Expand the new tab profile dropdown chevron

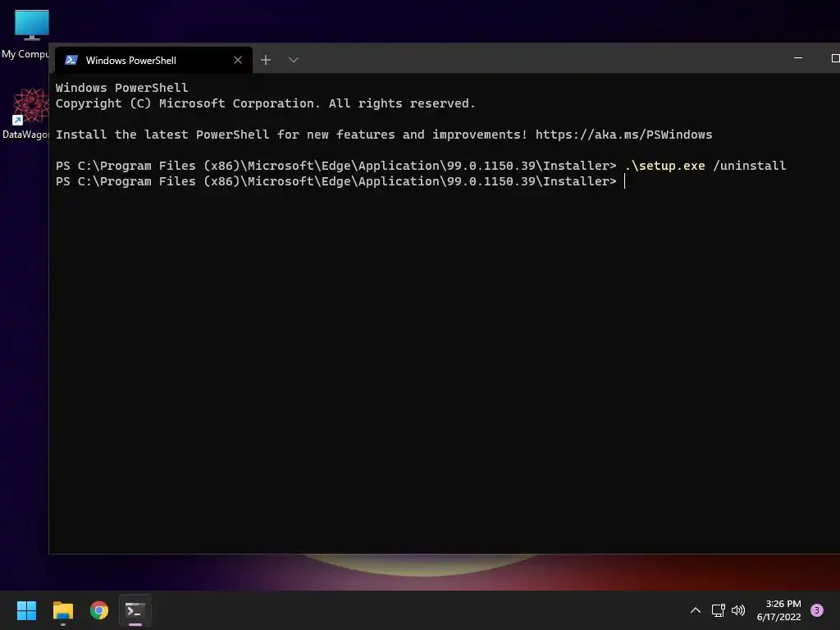pyautogui.click(x=293, y=60)
